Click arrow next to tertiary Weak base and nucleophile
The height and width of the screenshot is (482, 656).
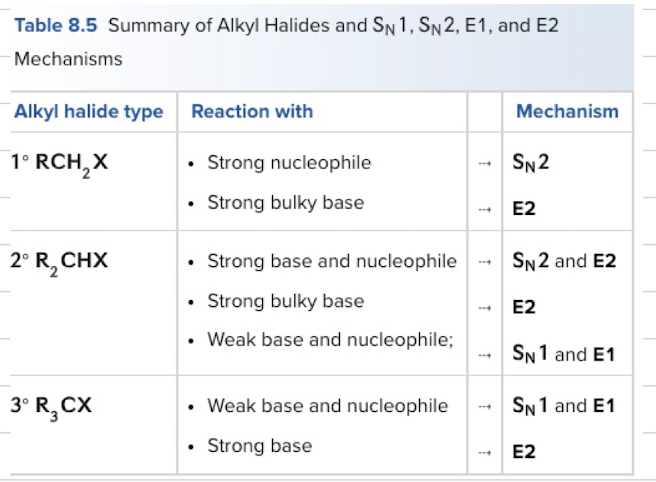(484, 406)
